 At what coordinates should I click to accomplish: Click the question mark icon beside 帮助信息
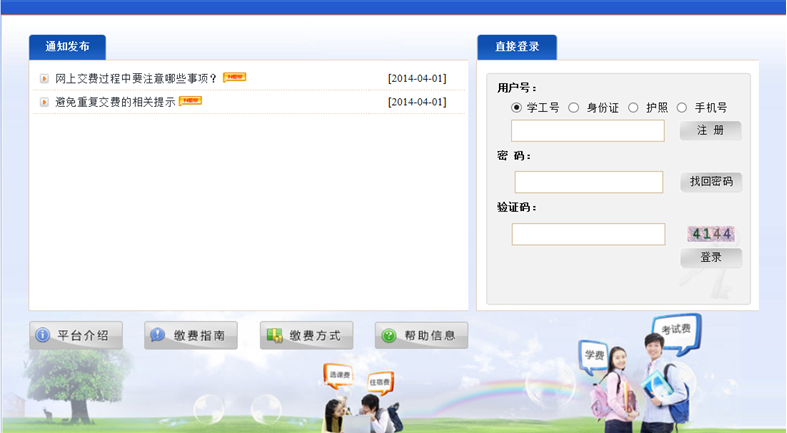point(389,336)
